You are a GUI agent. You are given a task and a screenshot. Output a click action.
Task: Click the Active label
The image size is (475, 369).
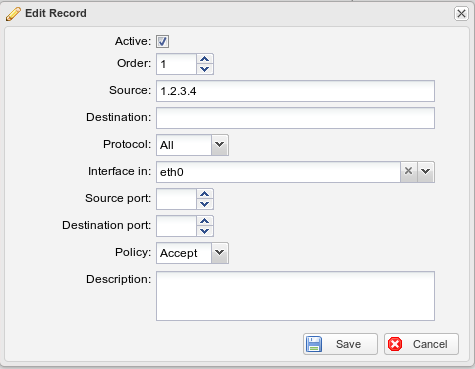pos(133,41)
